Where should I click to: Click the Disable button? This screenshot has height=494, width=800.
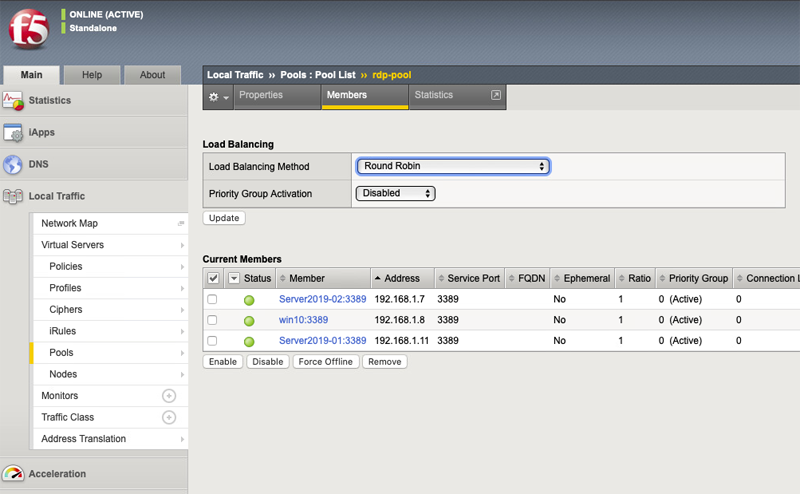(x=268, y=362)
